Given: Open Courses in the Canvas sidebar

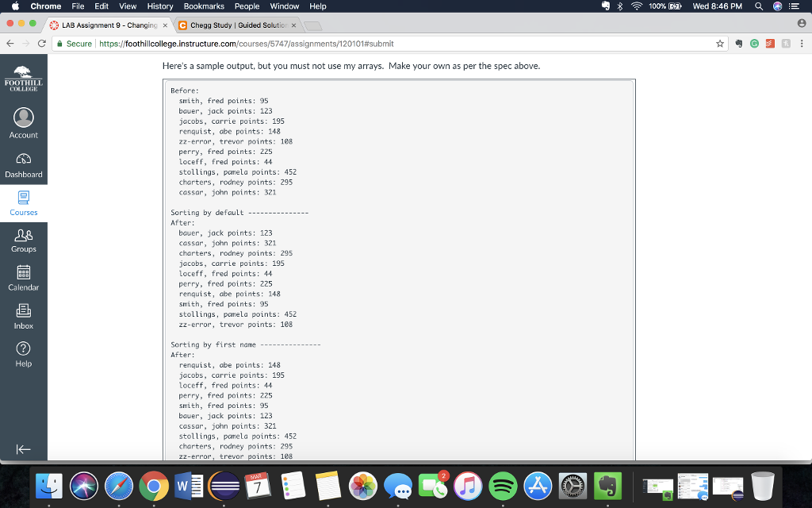Looking at the screenshot, I should [23, 204].
